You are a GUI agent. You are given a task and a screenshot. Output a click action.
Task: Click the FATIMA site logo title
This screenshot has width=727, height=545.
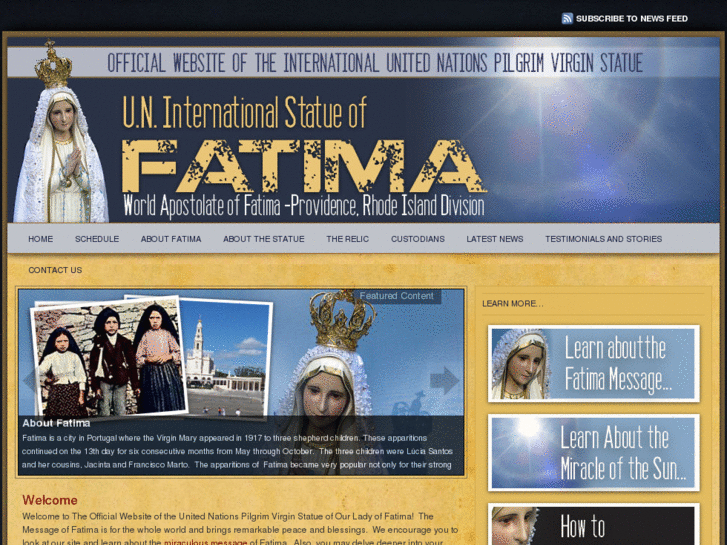point(304,166)
